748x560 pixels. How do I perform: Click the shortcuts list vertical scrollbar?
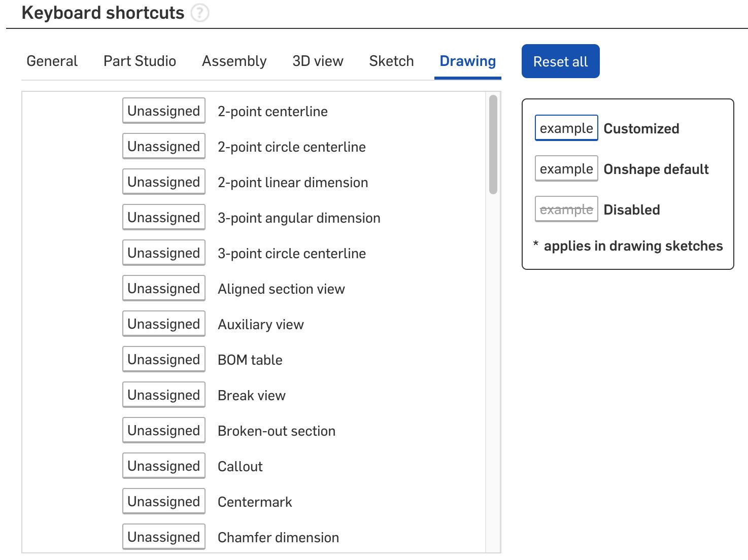coord(493,145)
